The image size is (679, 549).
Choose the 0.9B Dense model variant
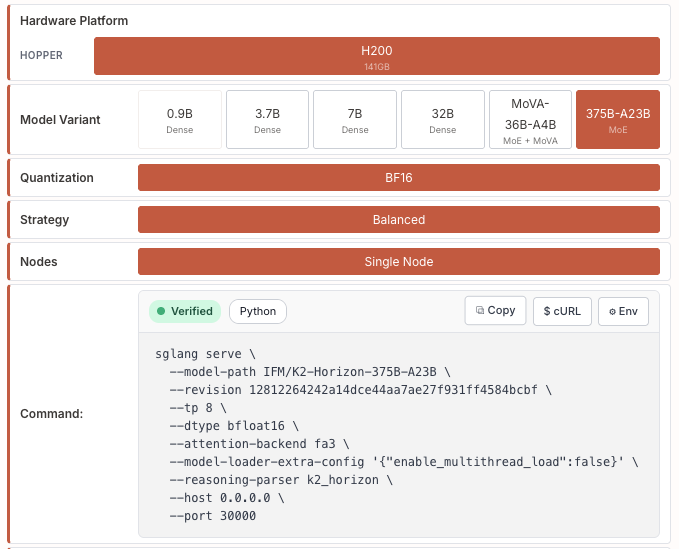[180, 119]
